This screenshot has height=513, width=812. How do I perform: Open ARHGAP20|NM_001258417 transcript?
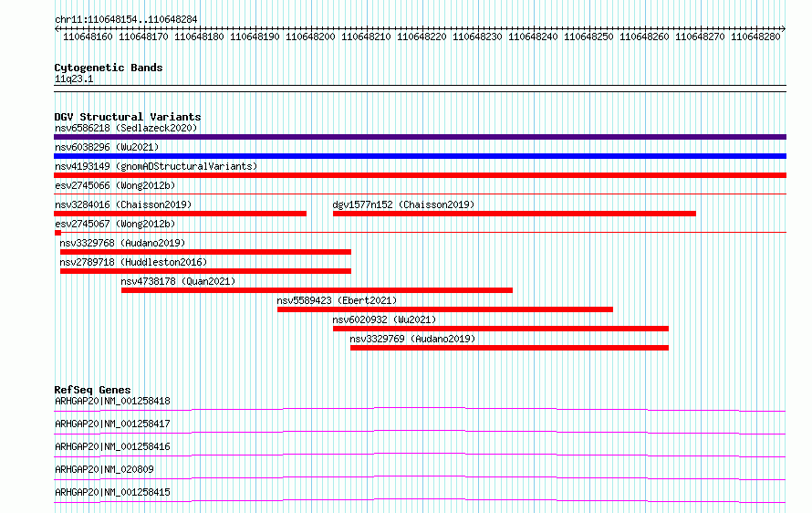coord(112,424)
